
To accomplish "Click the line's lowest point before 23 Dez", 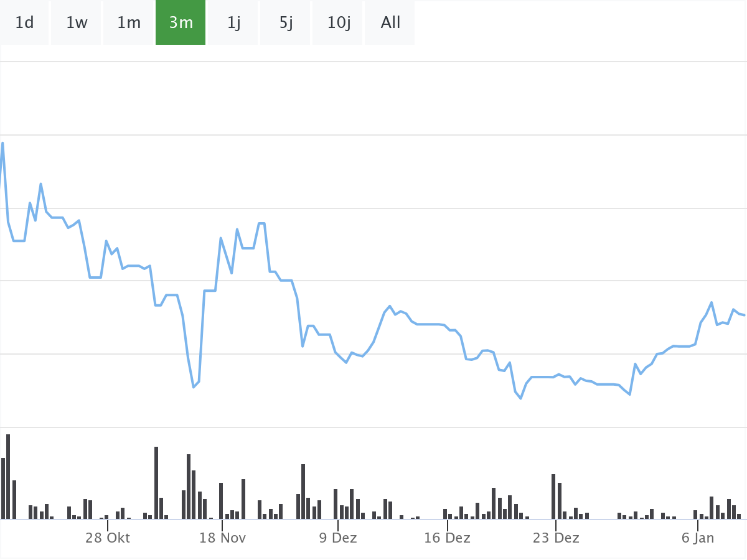I will coord(520,398).
